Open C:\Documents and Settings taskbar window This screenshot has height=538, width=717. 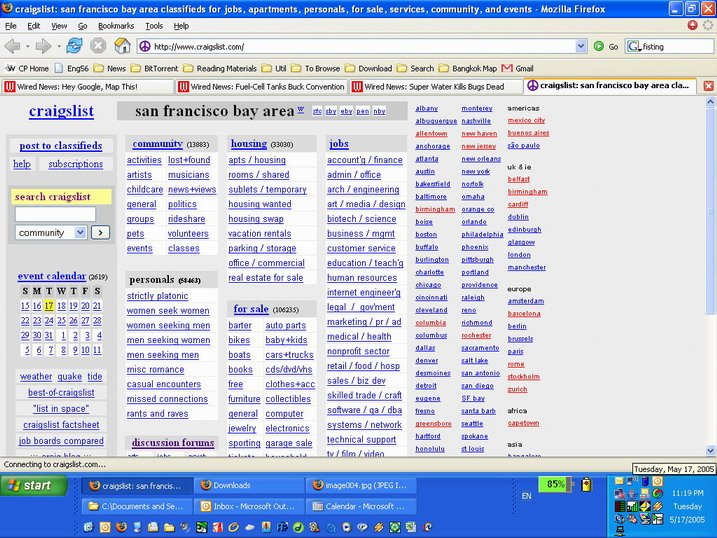coord(136,506)
